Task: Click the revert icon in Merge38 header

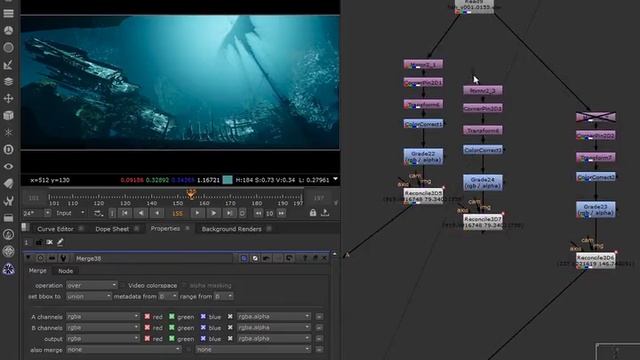Action: (289, 258)
